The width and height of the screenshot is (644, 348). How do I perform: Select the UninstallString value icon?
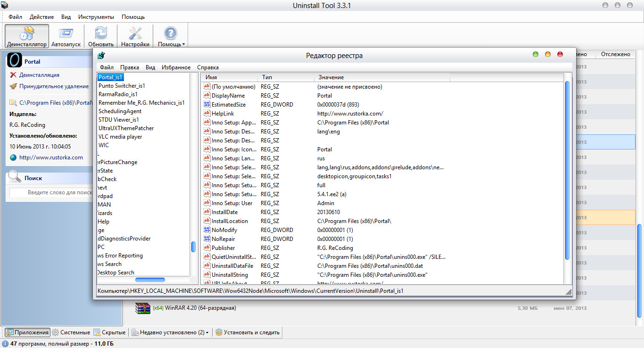tap(206, 275)
